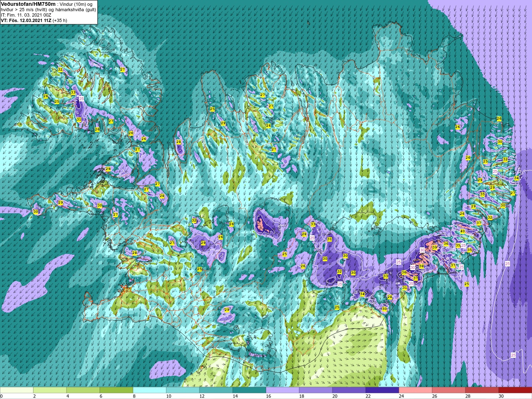532x399 pixels.
Task: Click the salmon 26–28 m/s legend swatch
Action: pos(449,390)
